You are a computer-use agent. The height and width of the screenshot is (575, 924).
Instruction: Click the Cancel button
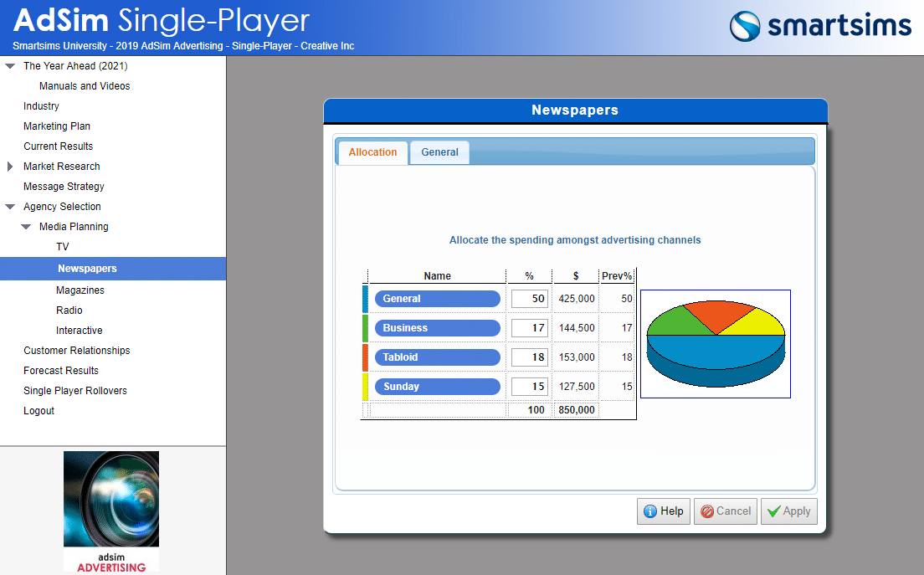click(725, 511)
